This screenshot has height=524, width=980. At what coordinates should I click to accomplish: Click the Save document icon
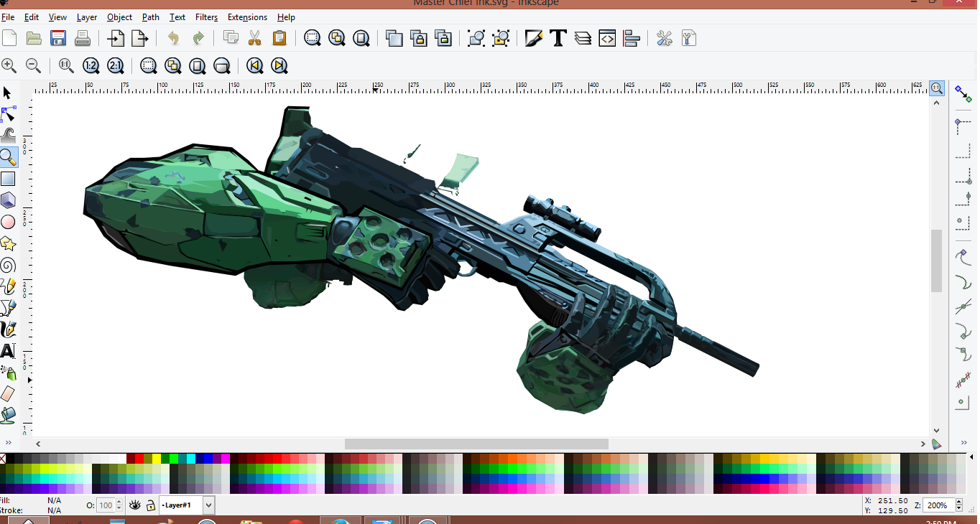coord(57,38)
